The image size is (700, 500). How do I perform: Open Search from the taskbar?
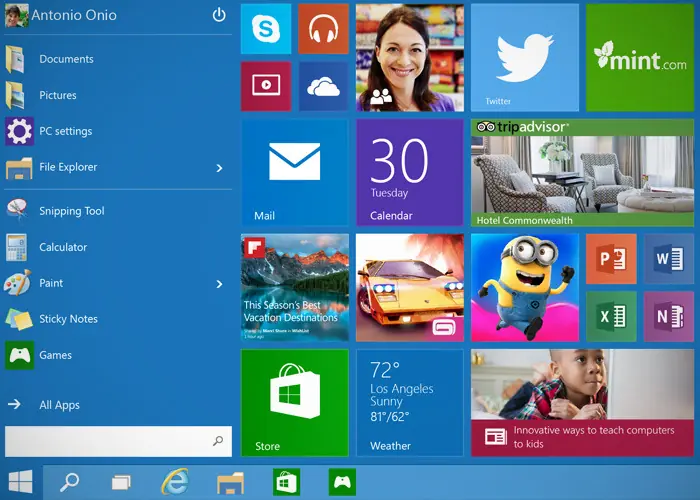pyautogui.click(x=69, y=482)
